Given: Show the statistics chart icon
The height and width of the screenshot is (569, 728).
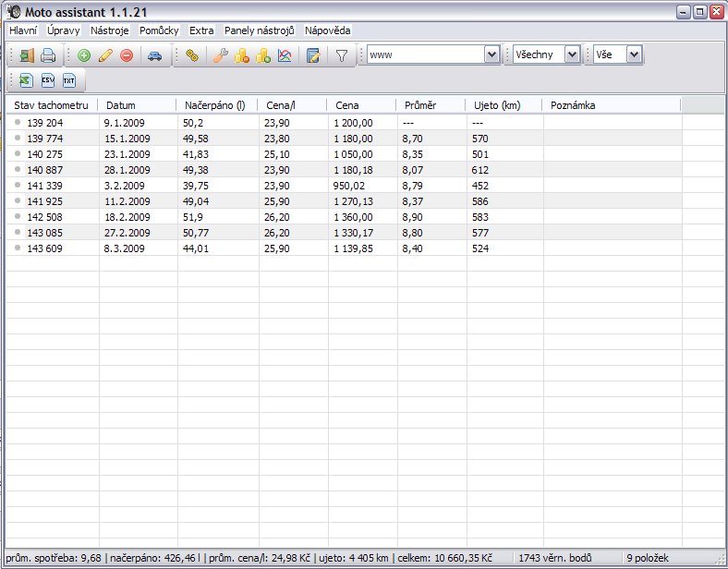Looking at the screenshot, I should 285,55.
